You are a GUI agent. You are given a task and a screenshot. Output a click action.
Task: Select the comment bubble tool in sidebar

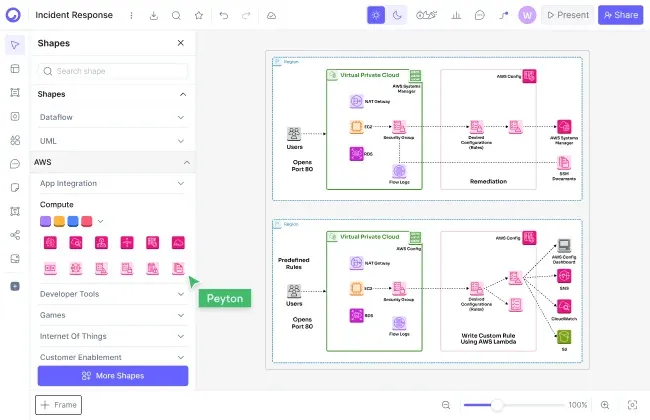click(15, 164)
